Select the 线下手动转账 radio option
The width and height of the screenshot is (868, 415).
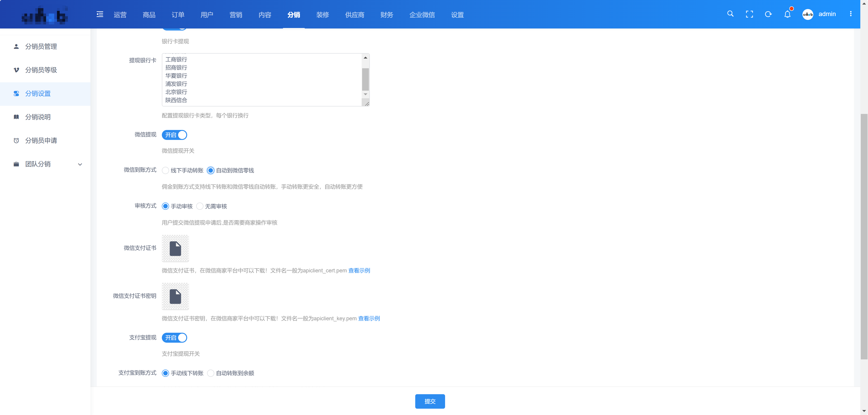click(x=165, y=170)
